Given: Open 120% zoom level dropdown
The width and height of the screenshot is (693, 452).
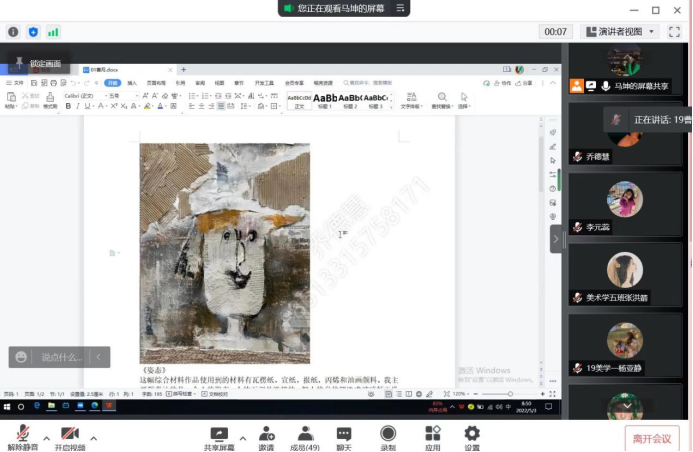Looking at the screenshot, I should (460, 394).
